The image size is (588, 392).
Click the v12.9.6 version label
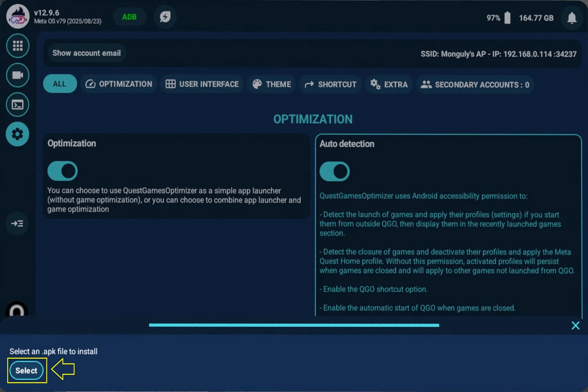(x=47, y=13)
